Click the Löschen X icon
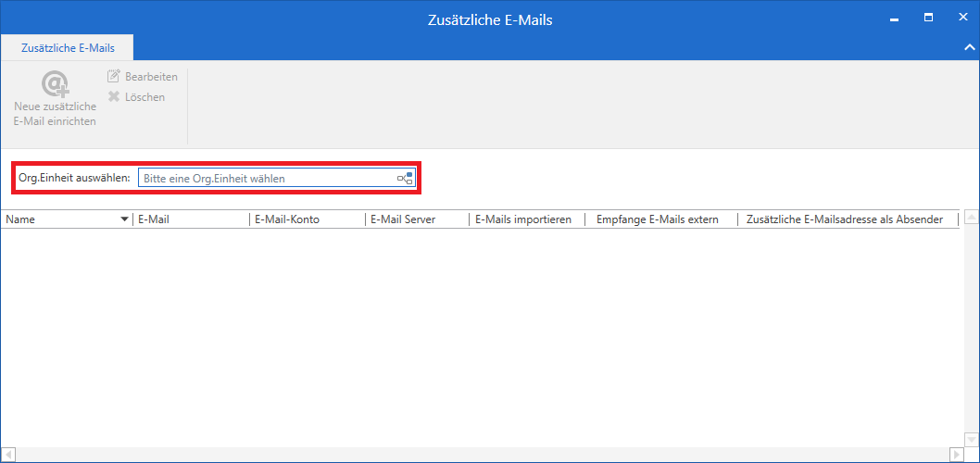This screenshot has width=980, height=463. (x=114, y=96)
